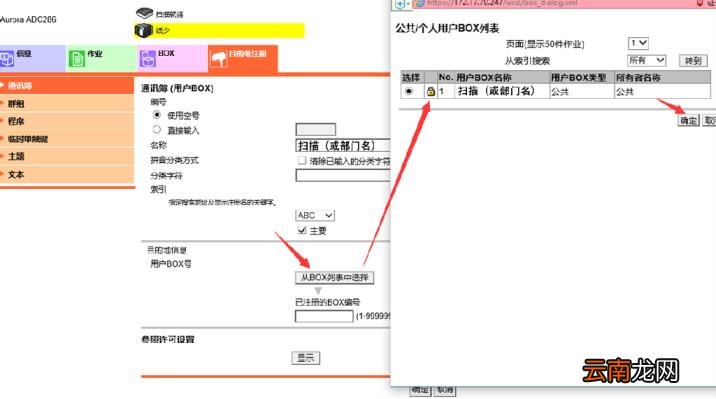Click the 作业 tab document icon
716x399 pixels.
pyautogui.click(x=77, y=59)
